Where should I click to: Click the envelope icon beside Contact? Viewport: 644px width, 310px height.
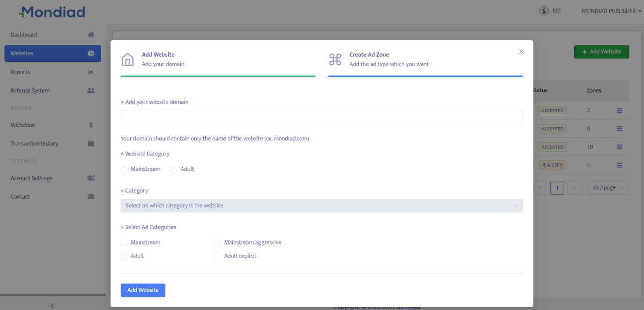(x=91, y=197)
